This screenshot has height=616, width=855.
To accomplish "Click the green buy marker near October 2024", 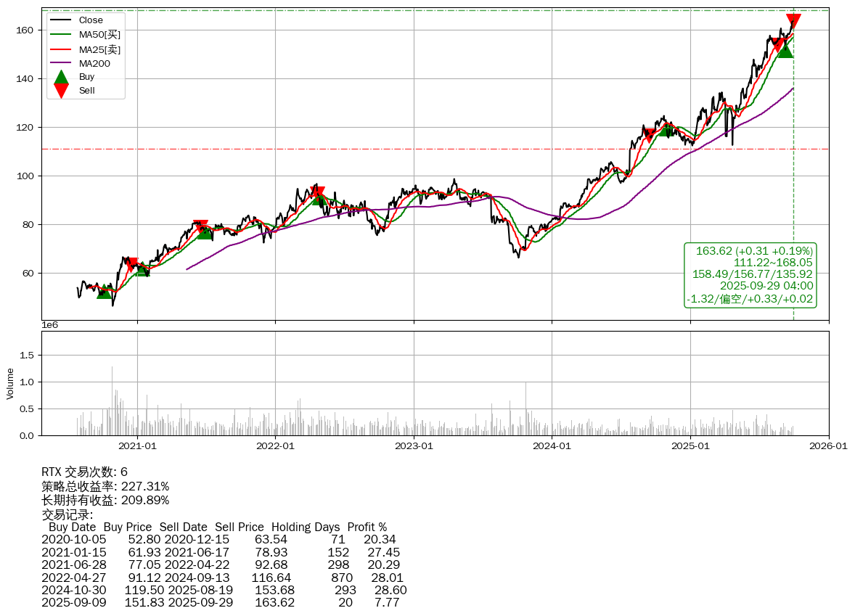I will click(667, 130).
